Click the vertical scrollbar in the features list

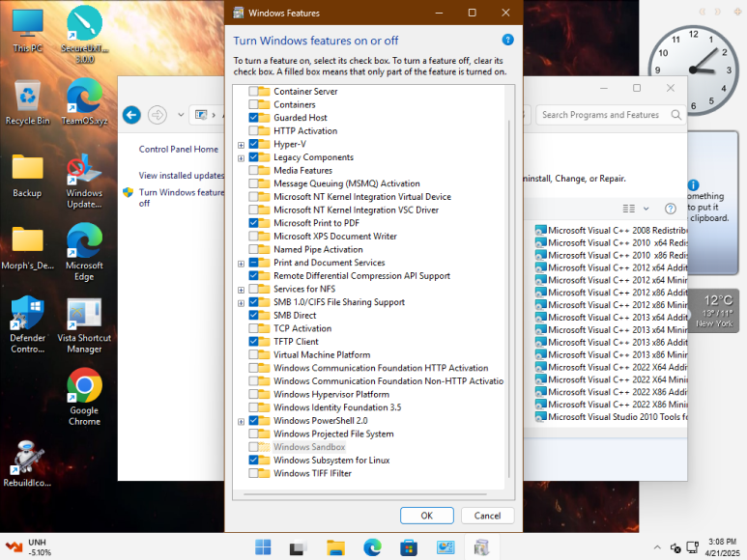(509, 298)
